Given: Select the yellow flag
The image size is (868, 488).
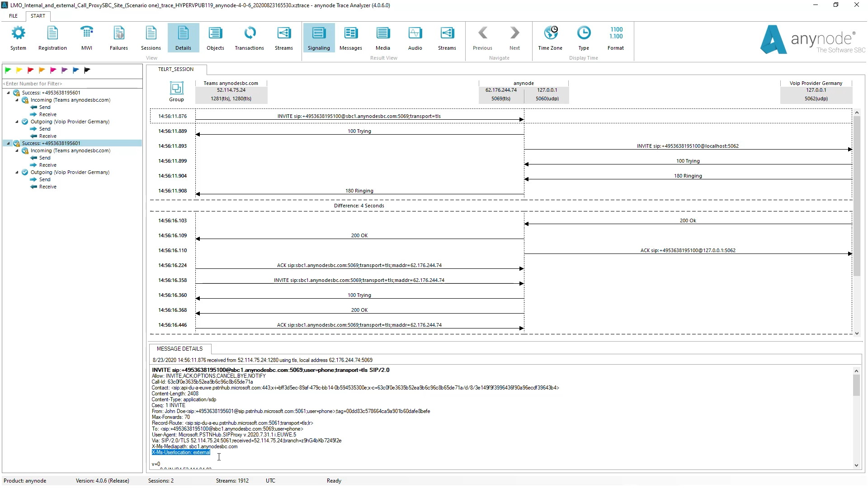Looking at the screenshot, I should (x=19, y=70).
